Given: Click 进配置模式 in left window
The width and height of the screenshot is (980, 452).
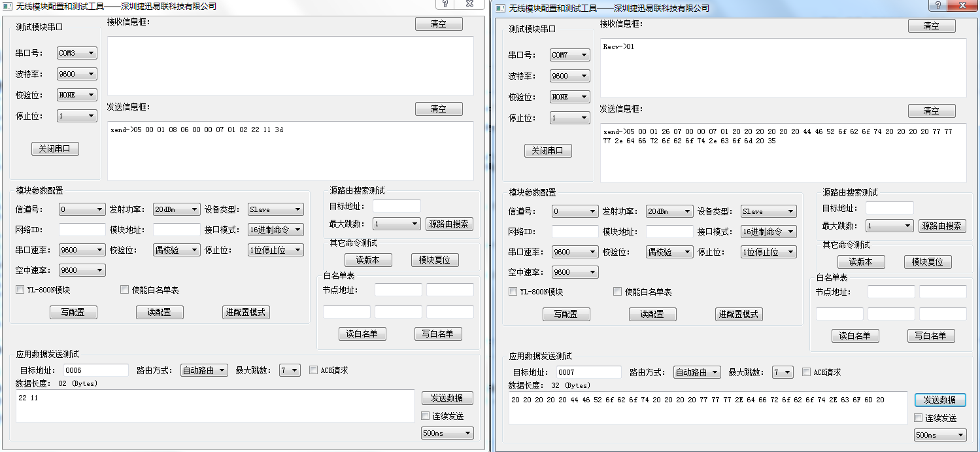Looking at the screenshot, I should click(246, 312).
